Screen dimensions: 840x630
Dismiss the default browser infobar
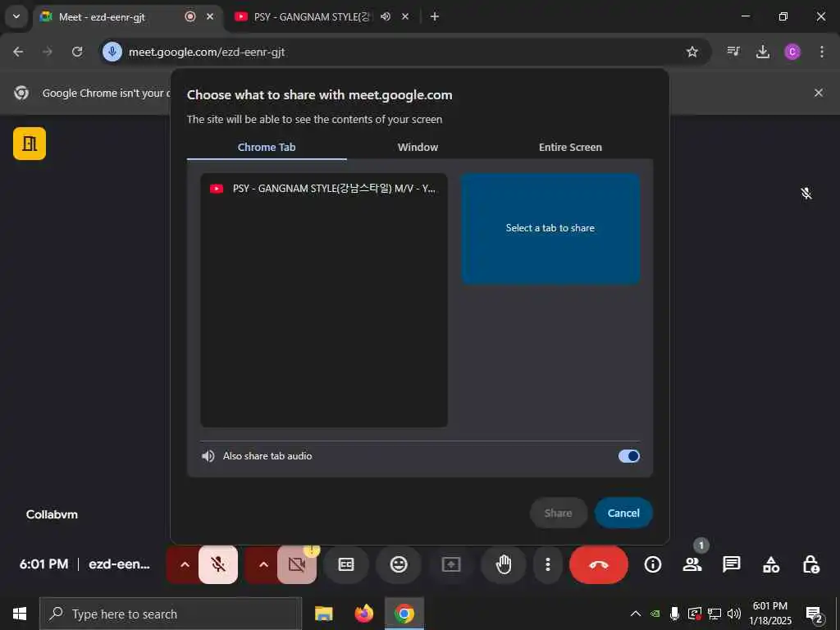click(818, 93)
